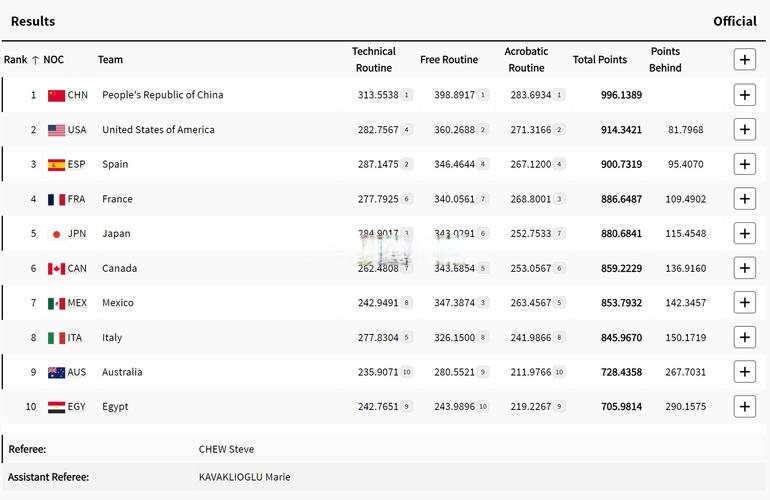Image resolution: width=770 pixels, height=500 pixels.
Task: Click the Technical Routine column header
Action: [373, 60]
